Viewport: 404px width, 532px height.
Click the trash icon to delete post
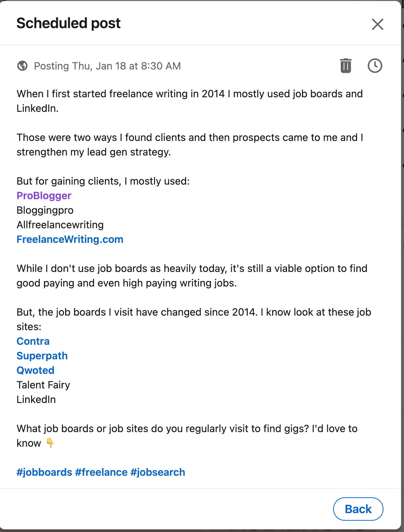tap(345, 66)
